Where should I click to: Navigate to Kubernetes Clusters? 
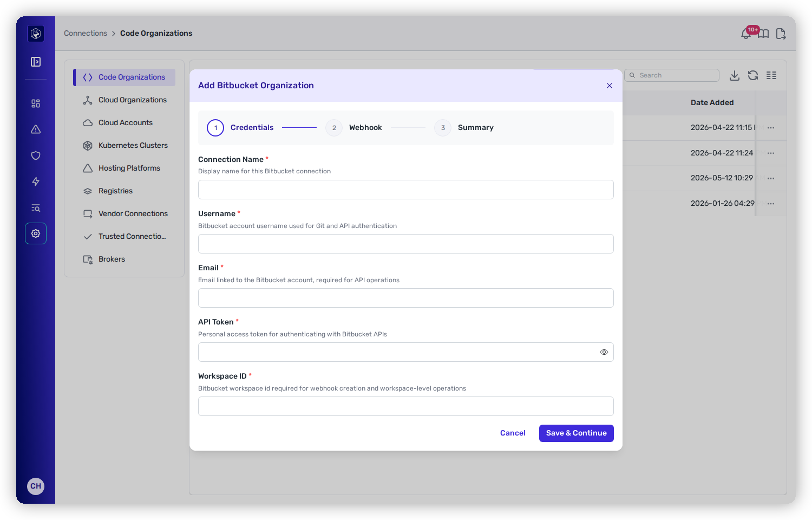125,146
